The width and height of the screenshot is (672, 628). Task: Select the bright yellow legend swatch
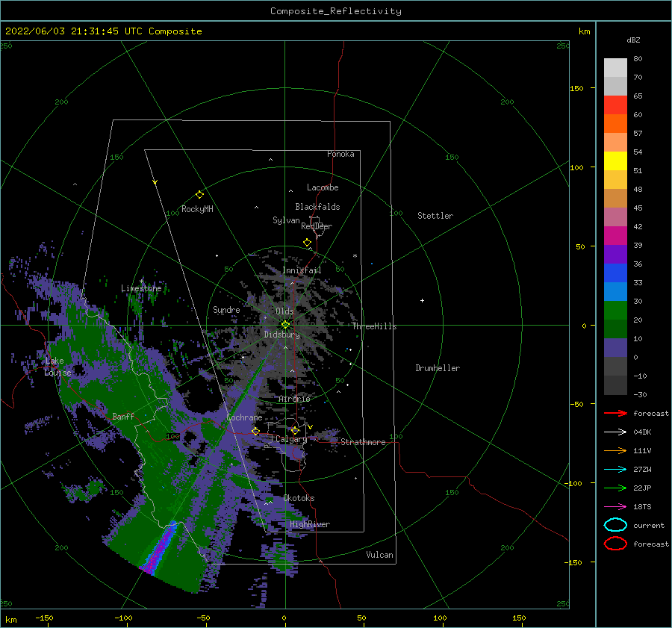tap(615, 161)
